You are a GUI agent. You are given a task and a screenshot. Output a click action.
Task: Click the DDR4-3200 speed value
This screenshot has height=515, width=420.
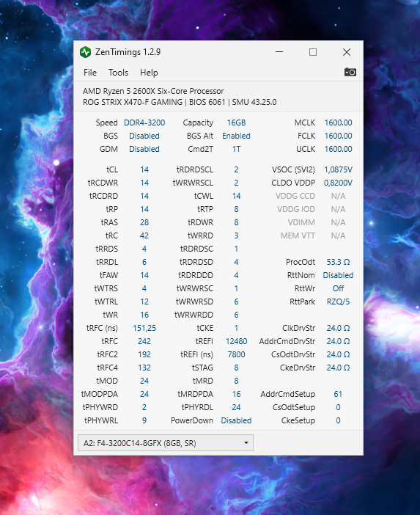[x=144, y=123]
